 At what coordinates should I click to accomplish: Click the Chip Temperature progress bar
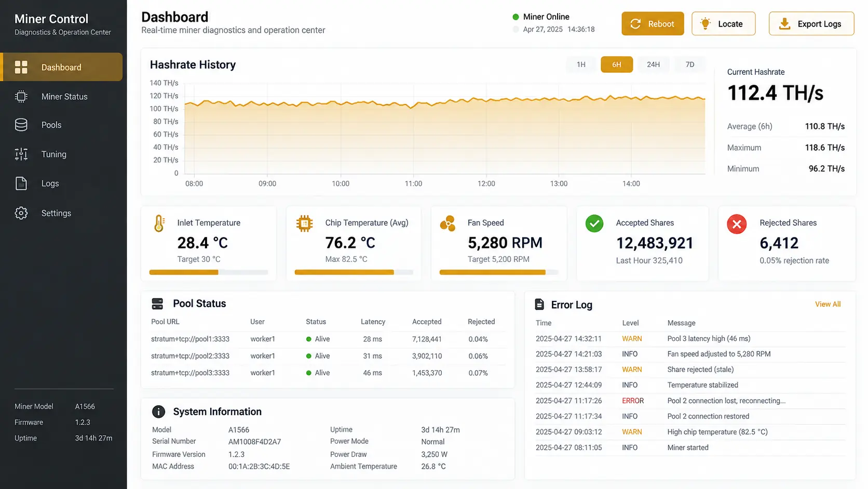click(x=354, y=272)
